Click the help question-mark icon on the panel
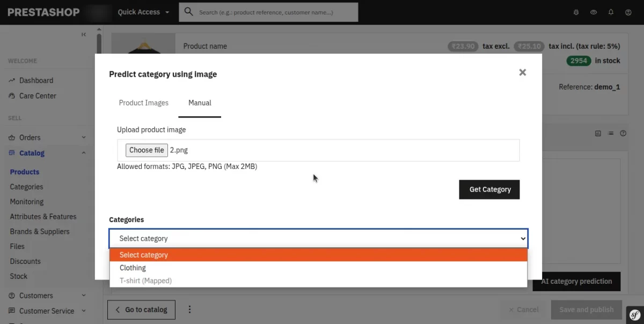The image size is (644, 324). tap(623, 133)
